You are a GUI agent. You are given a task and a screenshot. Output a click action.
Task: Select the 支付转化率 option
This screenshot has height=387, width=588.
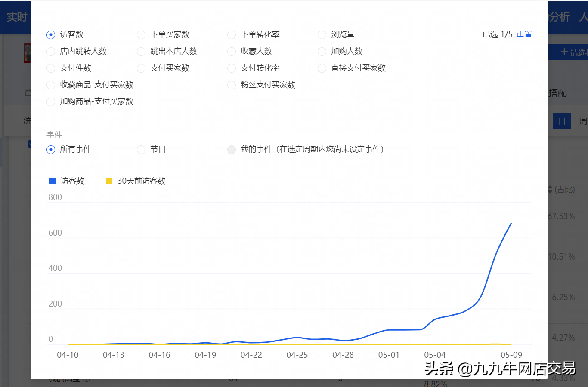tap(232, 68)
